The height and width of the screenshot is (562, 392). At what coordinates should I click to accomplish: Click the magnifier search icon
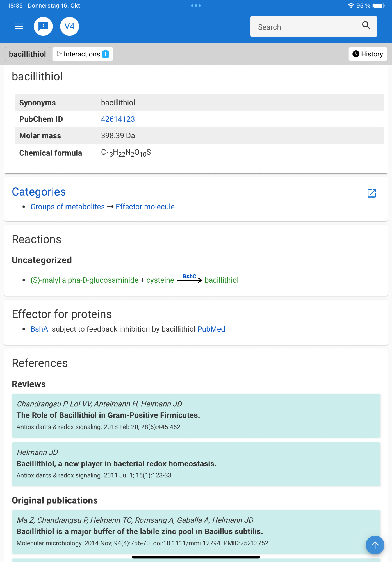(x=366, y=26)
